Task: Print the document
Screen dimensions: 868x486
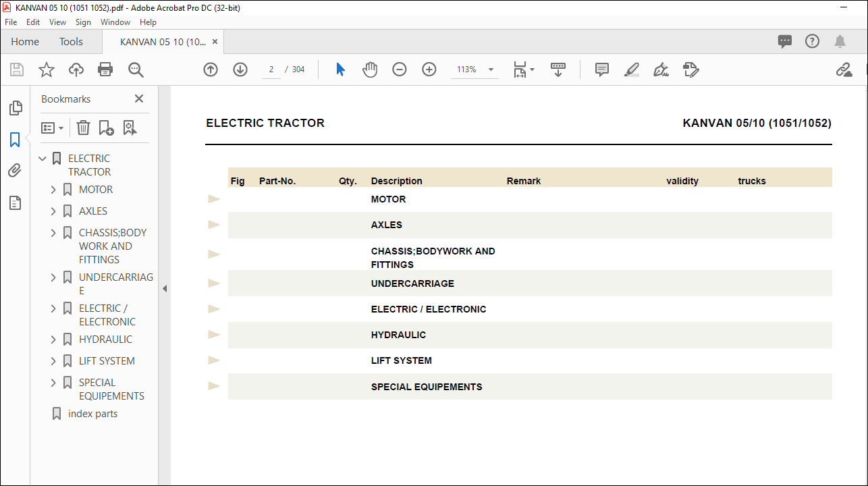Action: pyautogui.click(x=105, y=70)
